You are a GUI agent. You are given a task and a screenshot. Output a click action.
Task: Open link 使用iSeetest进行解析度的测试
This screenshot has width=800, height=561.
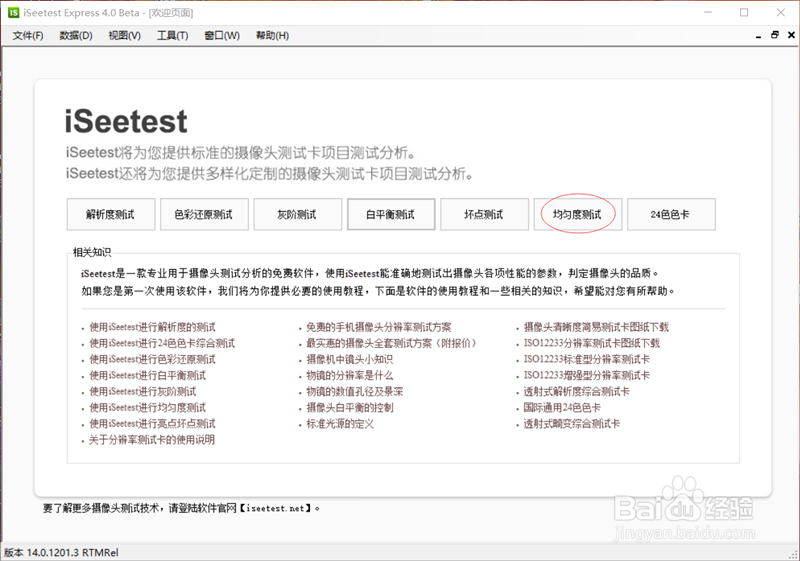pyautogui.click(x=152, y=327)
